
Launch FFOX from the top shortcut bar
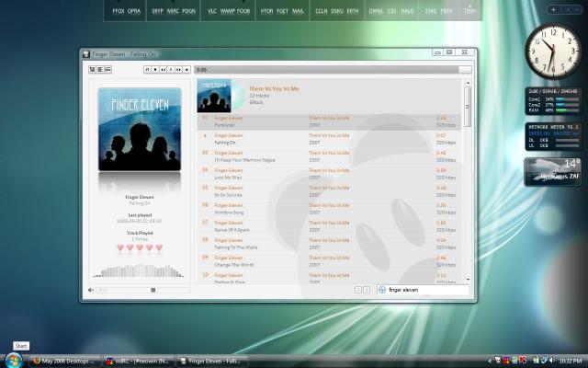(119, 11)
